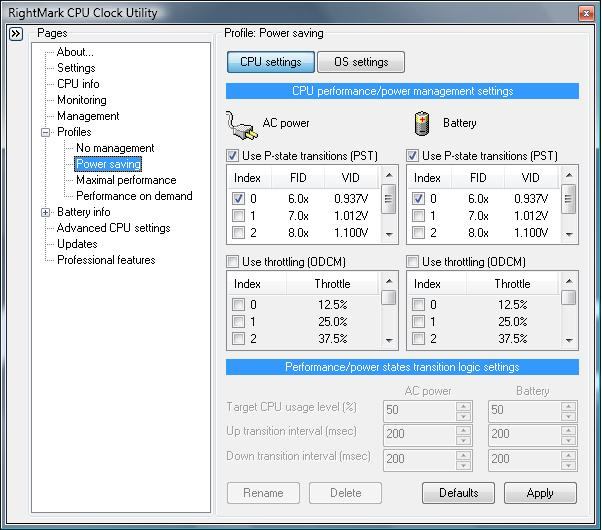Increase AC power Target CPU usage stepper

click(463, 406)
